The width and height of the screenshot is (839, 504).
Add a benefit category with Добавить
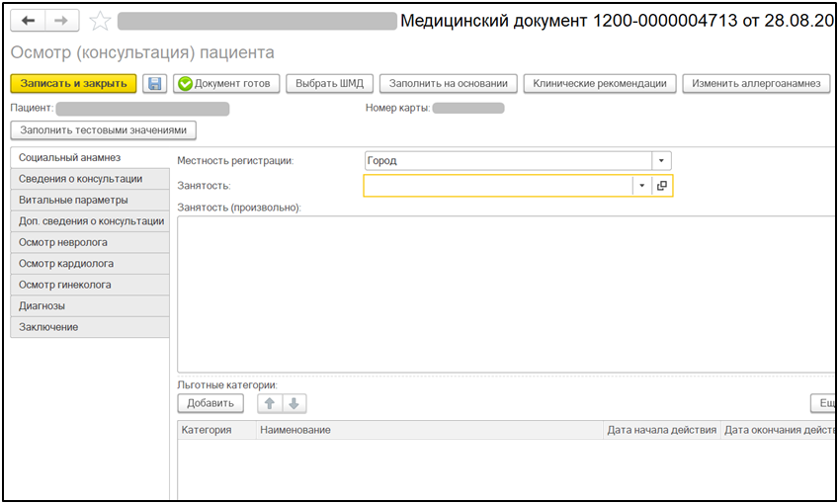click(210, 403)
